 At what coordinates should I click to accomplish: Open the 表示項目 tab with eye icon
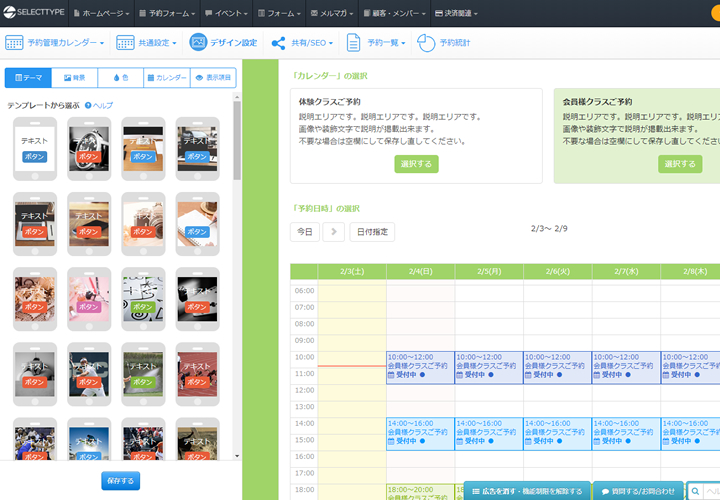[213, 77]
